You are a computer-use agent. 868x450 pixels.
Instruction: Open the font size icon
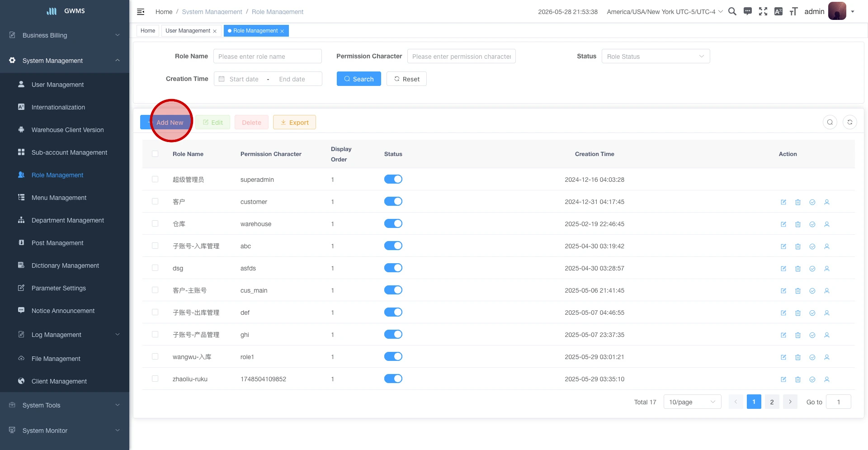point(793,11)
